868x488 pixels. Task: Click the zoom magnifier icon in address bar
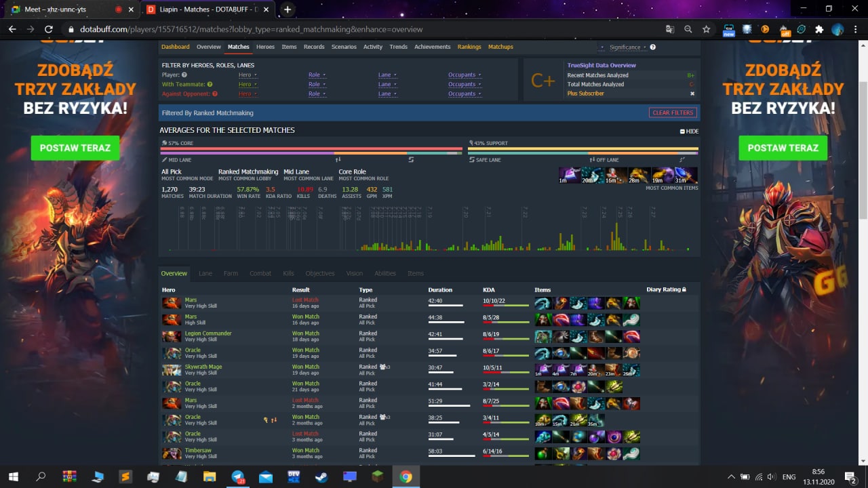tap(688, 29)
